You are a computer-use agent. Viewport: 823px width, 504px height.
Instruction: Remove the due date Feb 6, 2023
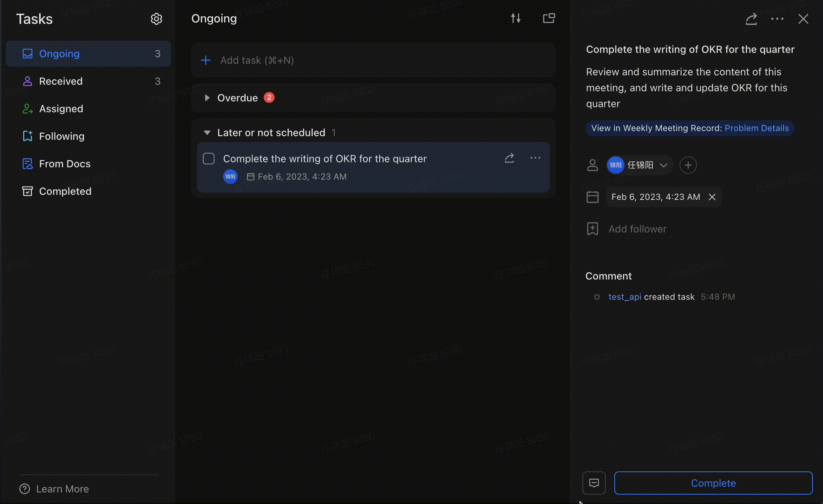(x=712, y=197)
